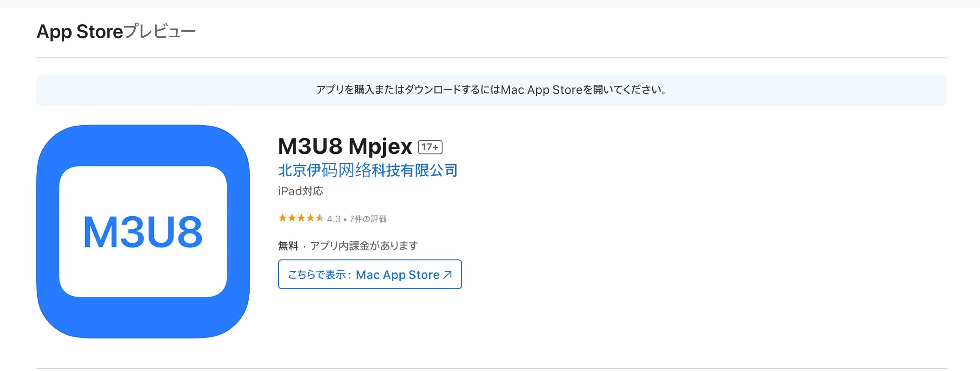This screenshot has height=371, width=980.
Task: Click the M3U8 Mpjex app title
Action: point(345,146)
